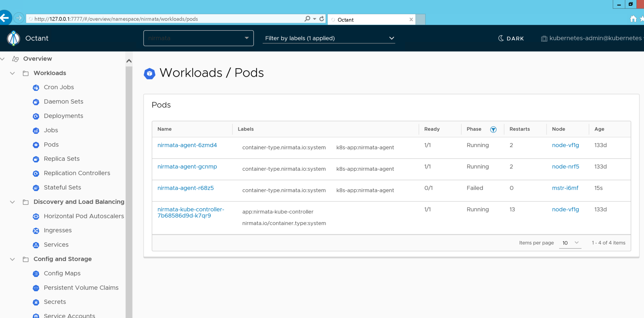644x318 pixels.
Task: Click the Pods icon in the sidebar
Action: [36, 145]
